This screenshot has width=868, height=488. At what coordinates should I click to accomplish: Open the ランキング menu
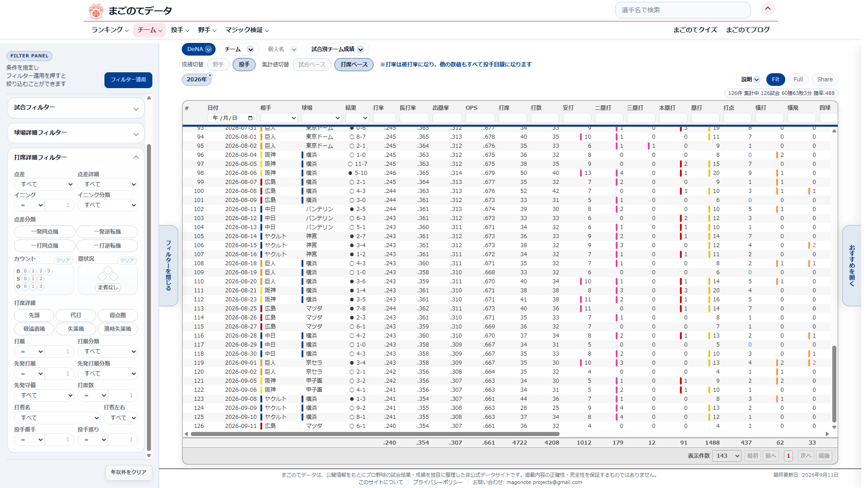point(110,30)
